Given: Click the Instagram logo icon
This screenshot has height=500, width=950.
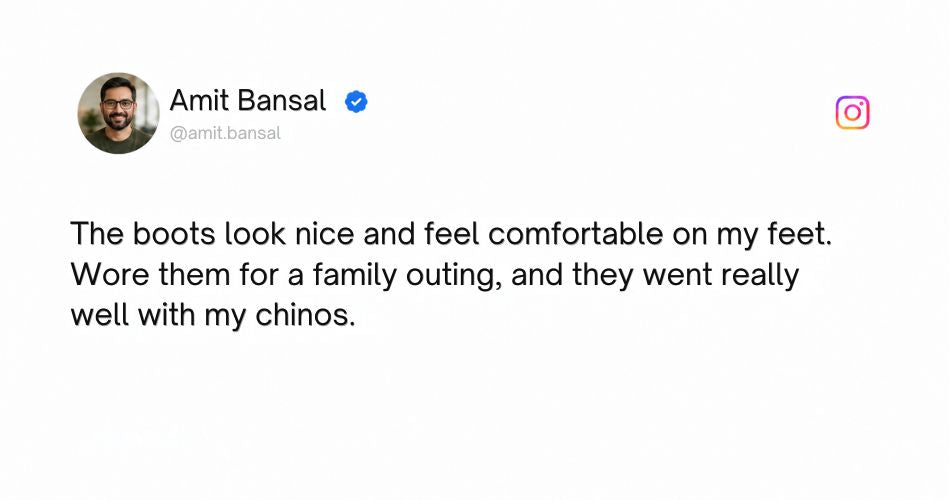Looking at the screenshot, I should coord(852,113).
